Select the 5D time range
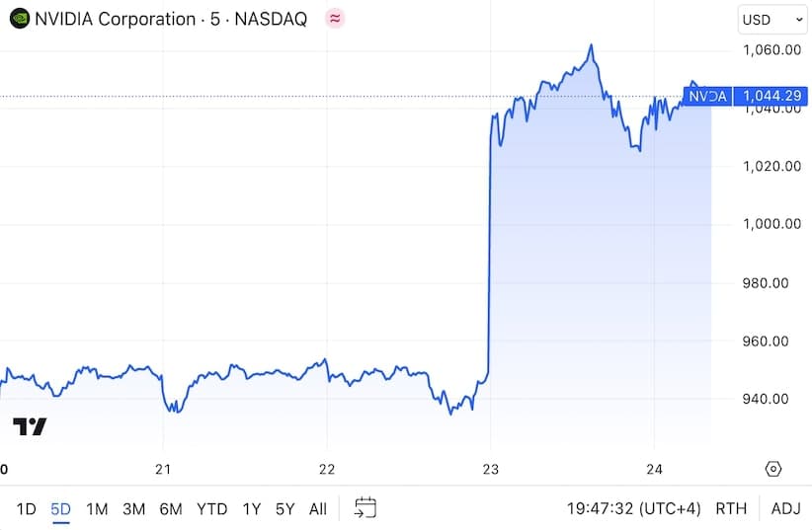The image size is (812, 530). (60, 509)
